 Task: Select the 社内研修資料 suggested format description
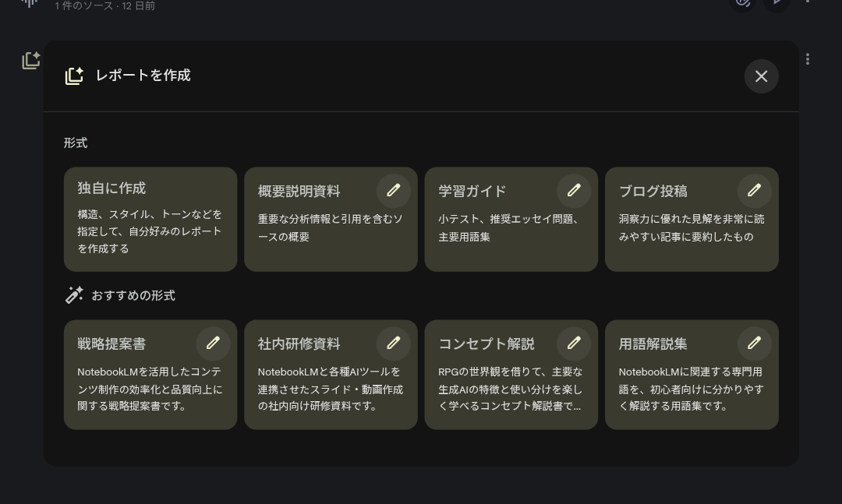pyautogui.click(x=331, y=389)
